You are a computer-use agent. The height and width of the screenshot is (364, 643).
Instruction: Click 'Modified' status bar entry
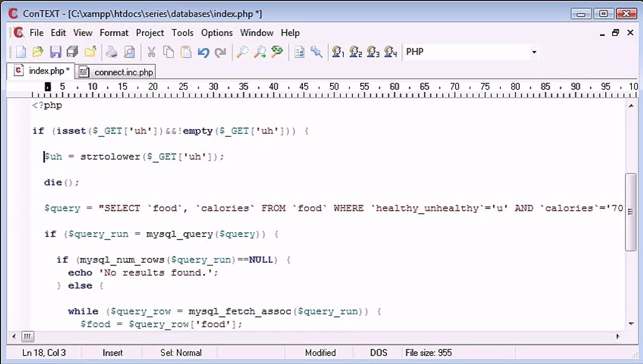point(320,352)
